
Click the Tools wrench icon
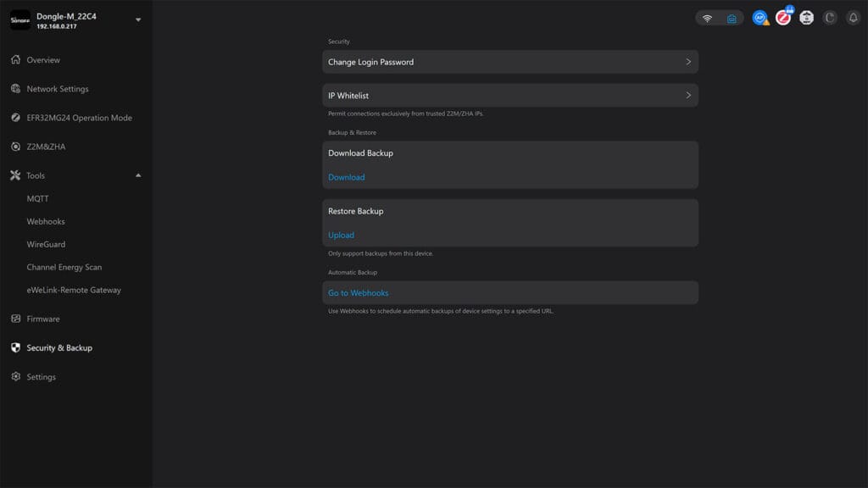[x=14, y=175]
